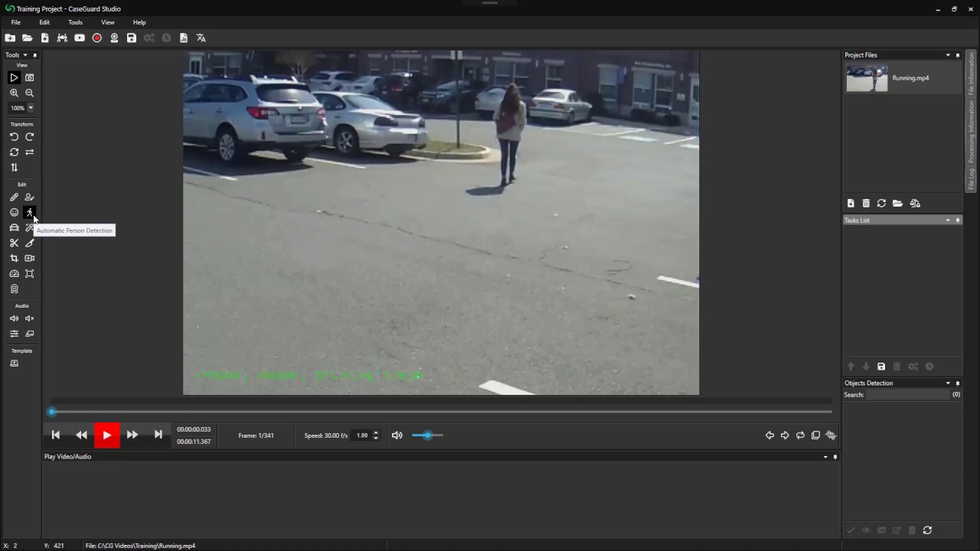Viewport: 980px width, 551px height.
Task: Toggle pin on Objects Detection panel
Action: (x=958, y=383)
